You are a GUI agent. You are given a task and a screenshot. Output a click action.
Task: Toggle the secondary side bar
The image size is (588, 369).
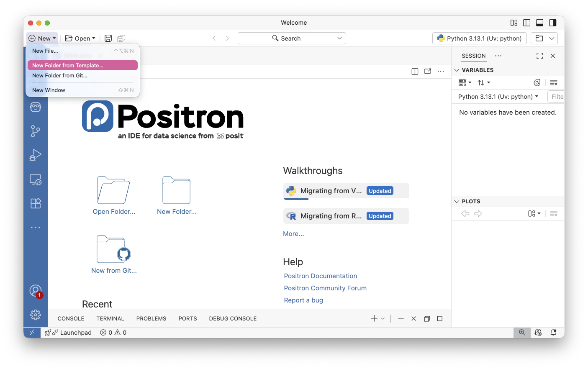tap(553, 23)
